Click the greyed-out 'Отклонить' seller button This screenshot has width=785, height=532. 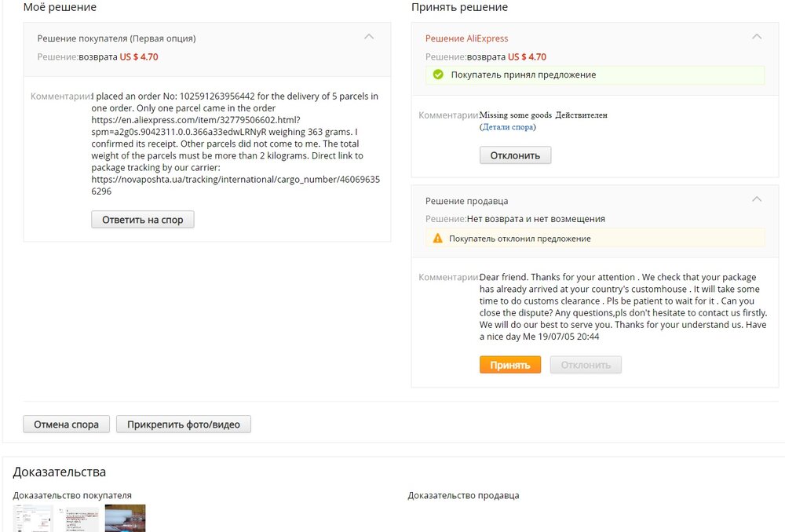586,365
